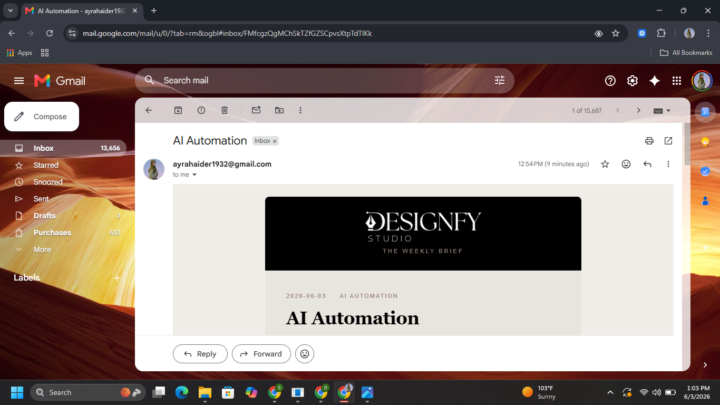The height and width of the screenshot is (405, 720).
Task: Click the Forward button
Action: [x=261, y=354]
